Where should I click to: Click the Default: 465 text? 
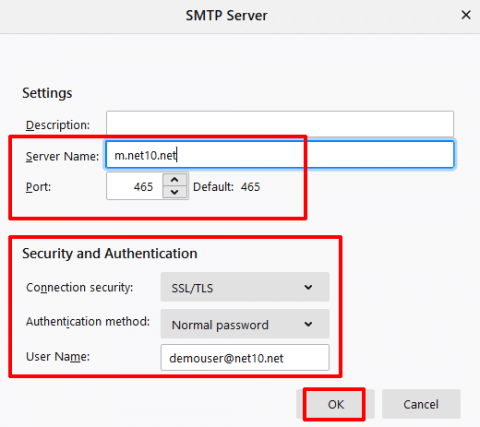point(227,187)
